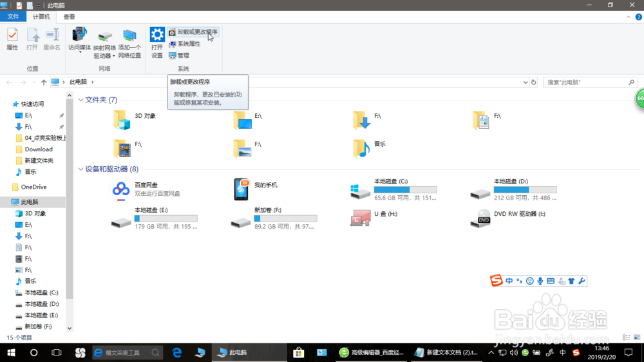Collapse the 文件夹 (7) group
644x362 pixels.
click(80, 100)
